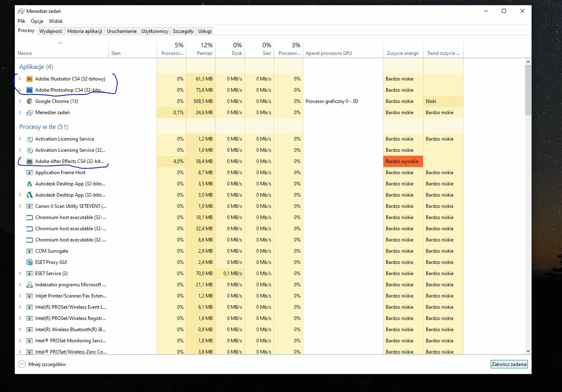Switch to the Szczegóły tab
Viewport: 562px width, 392px height.
click(x=183, y=31)
